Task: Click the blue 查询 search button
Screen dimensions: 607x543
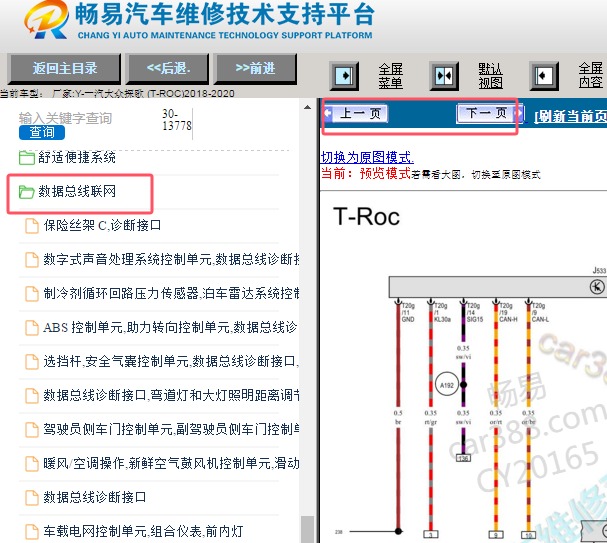Action: click(42, 132)
